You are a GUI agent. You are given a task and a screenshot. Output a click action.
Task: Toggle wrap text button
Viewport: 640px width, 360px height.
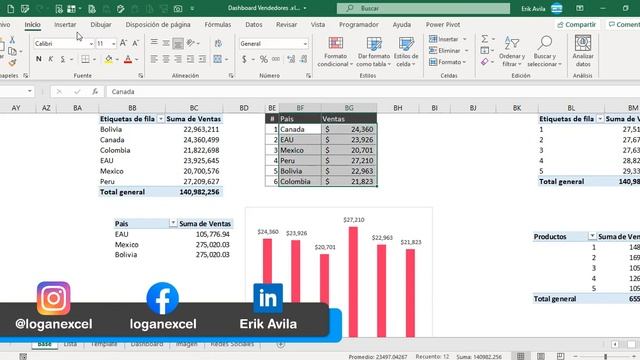pos(218,43)
